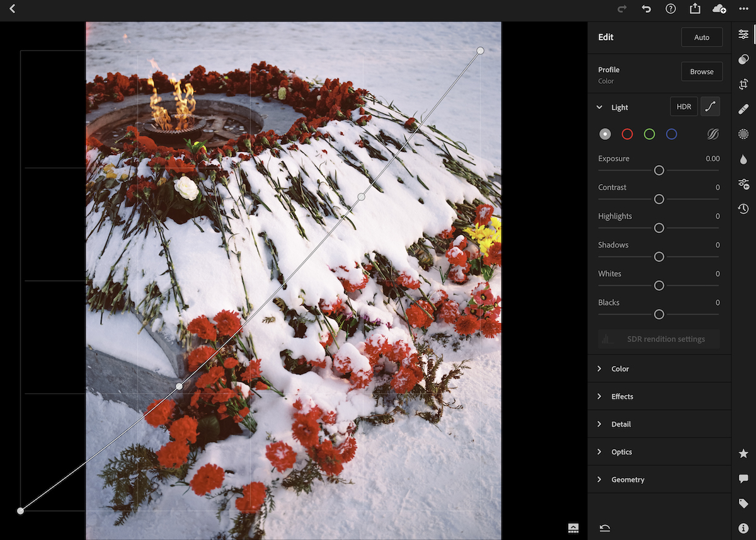The width and height of the screenshot is (756, 540).
Task: Open the info panel at bottom right
Action: click(743, 528)
